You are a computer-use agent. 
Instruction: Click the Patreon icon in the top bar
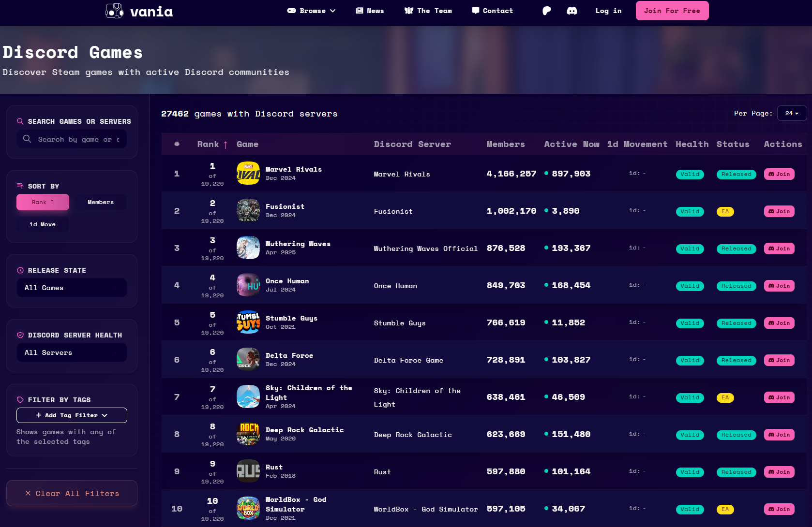[546, 10]
